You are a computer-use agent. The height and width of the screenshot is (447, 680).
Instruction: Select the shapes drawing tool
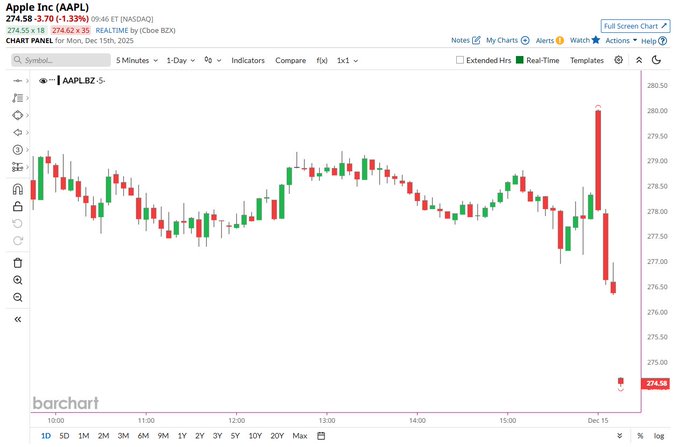tap(17, 115)
